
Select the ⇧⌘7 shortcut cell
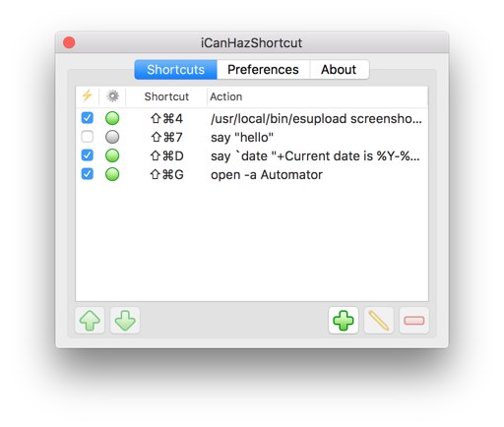pyautogui.click(x=166, y=137)
